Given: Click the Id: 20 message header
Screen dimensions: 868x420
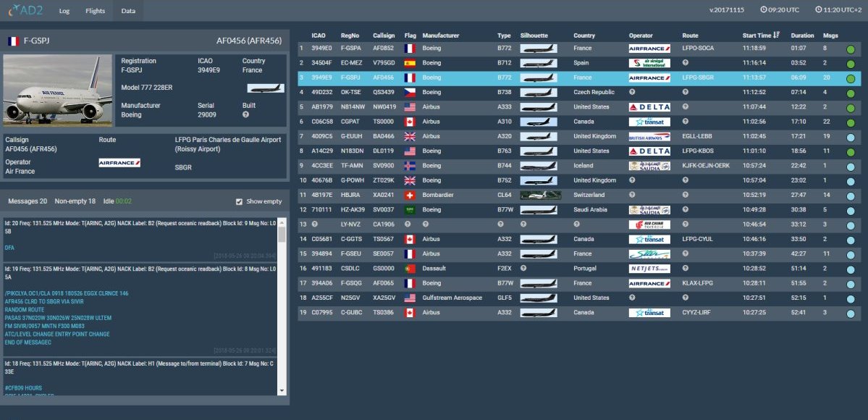Looking at the screenshot, I should pos(140,227).
